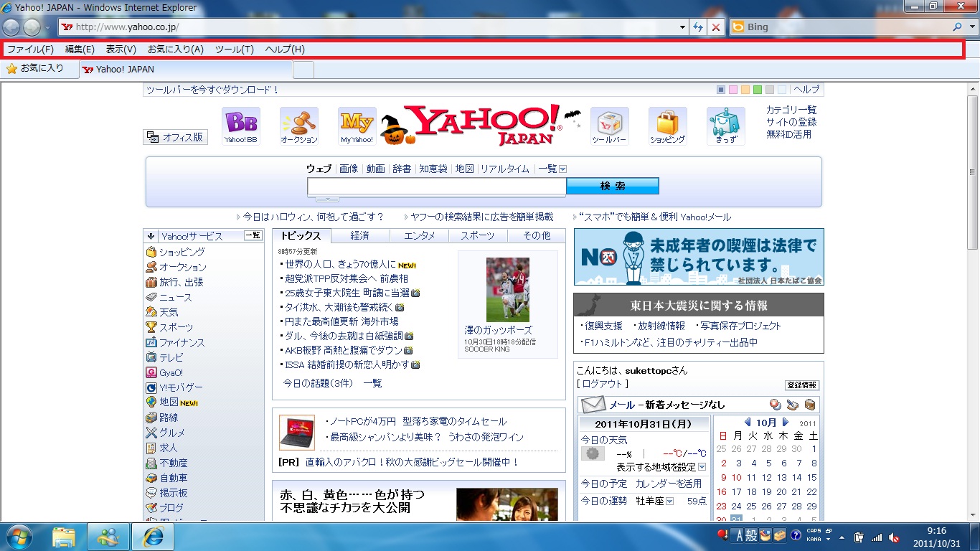Click inside the Yahoo search text field
Viewport: 980px width, 551px height.
(437, 187)
